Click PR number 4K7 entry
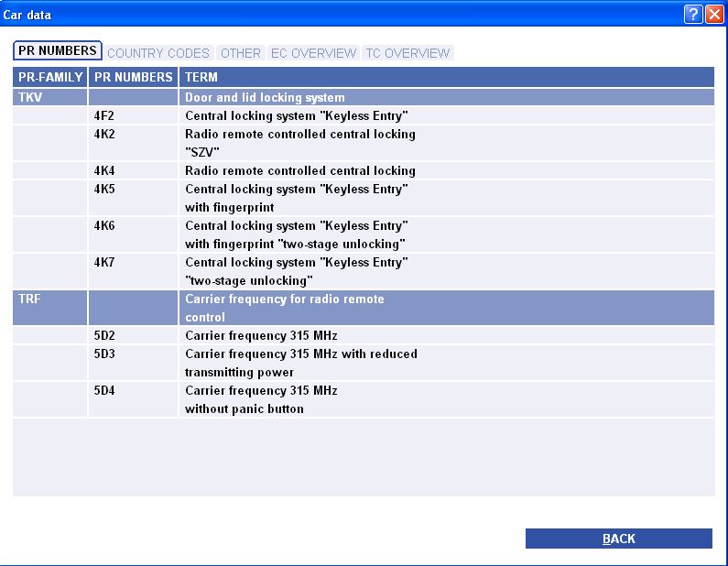The image size is (728, 566). (104, 263)
